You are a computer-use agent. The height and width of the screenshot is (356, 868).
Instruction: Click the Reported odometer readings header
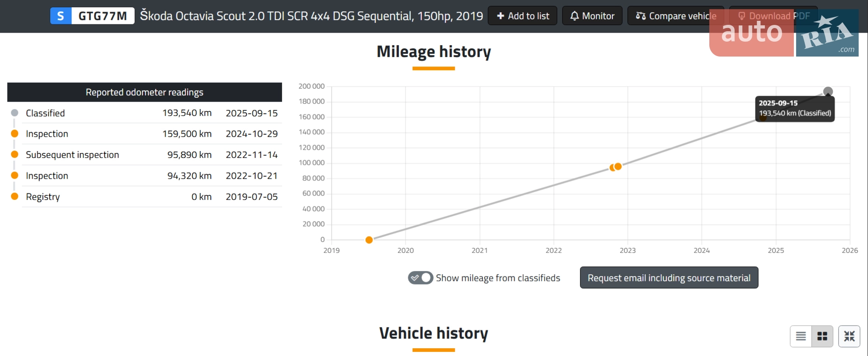click(x=145, y=92)
